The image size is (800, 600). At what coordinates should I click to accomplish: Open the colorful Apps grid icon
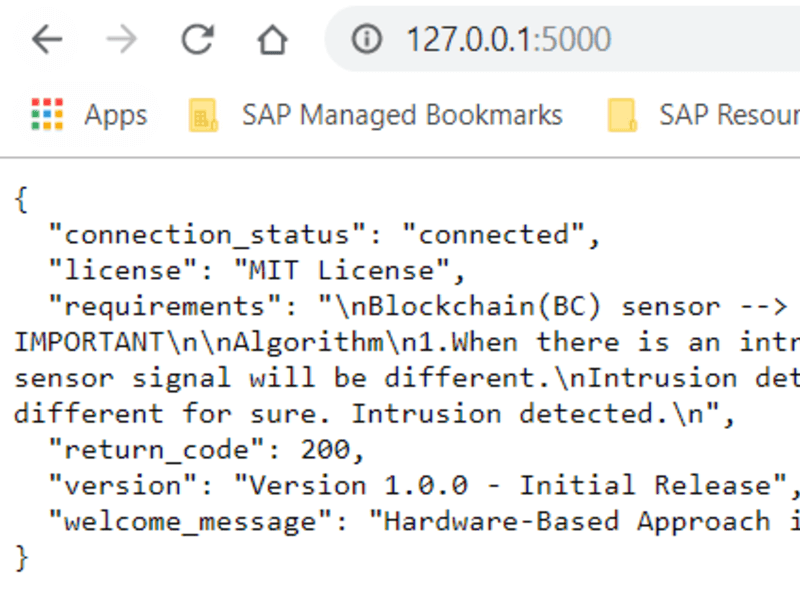coord(47,115)
